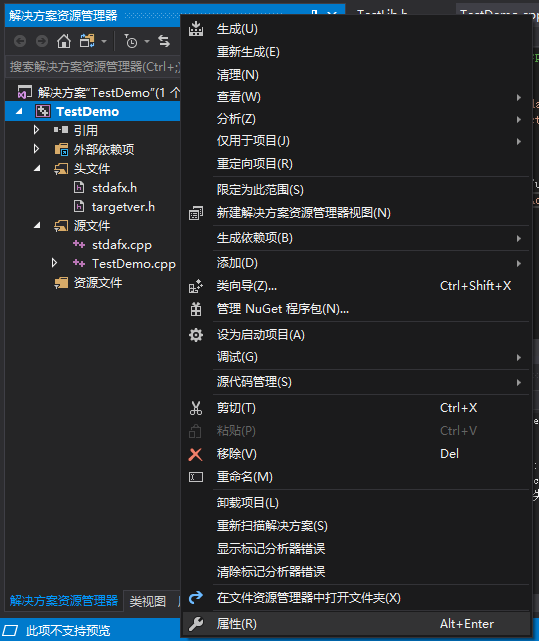Viewport: 539px width, 641px height.
Task: Select the 外部依赖项 folder icon
Action: click(x=61, y=149)
